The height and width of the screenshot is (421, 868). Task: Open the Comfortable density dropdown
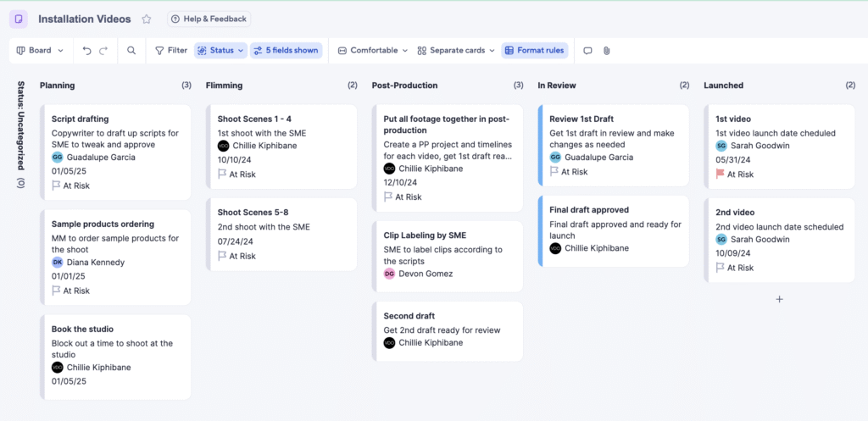coord(373,51)
